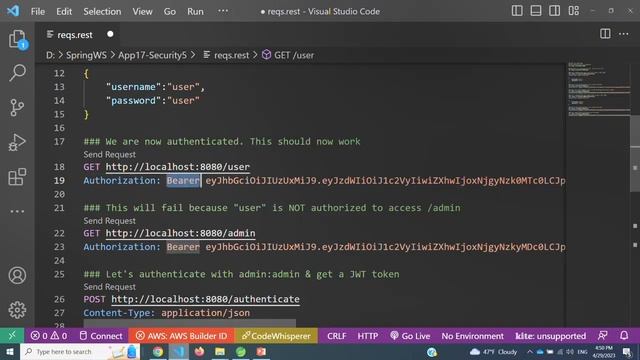Click App17-Security5 breadcrumb segment
The image size is (640, 360).
152,55
